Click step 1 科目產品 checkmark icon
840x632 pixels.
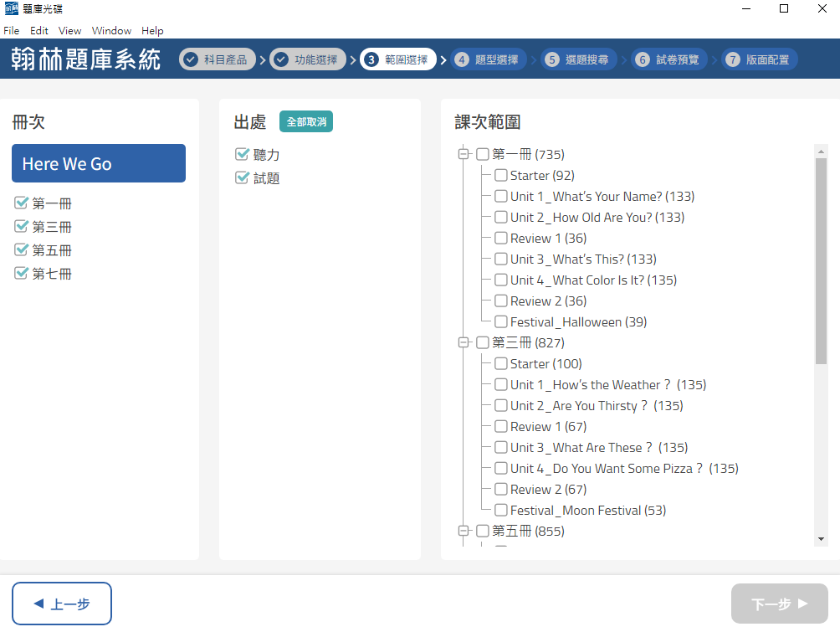pos(191,59)
